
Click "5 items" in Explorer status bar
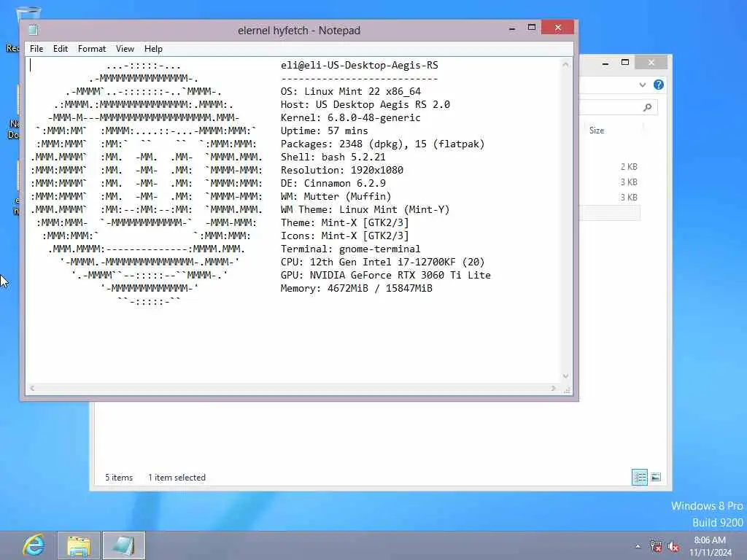click(119, 477)
